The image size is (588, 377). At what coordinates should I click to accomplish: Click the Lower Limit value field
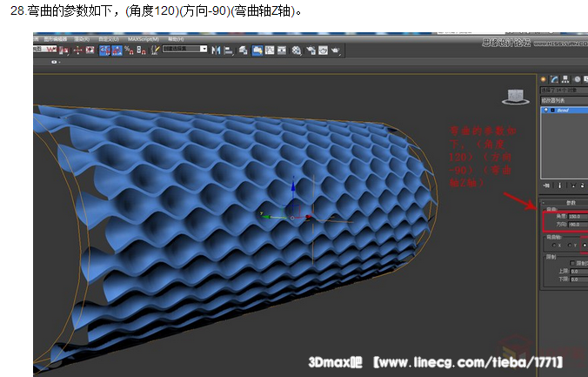tap(579, 279)
